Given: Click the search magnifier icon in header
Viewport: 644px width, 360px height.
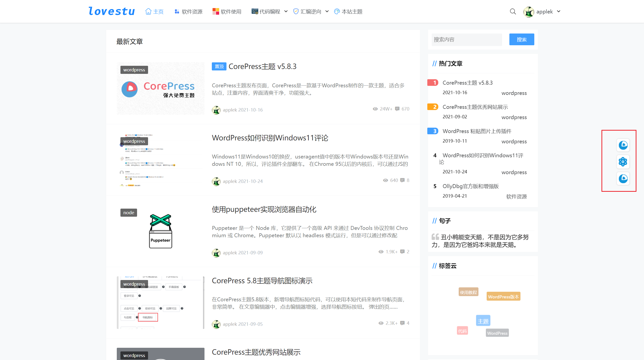Looking at the screenshot, I should click(513, 11).
